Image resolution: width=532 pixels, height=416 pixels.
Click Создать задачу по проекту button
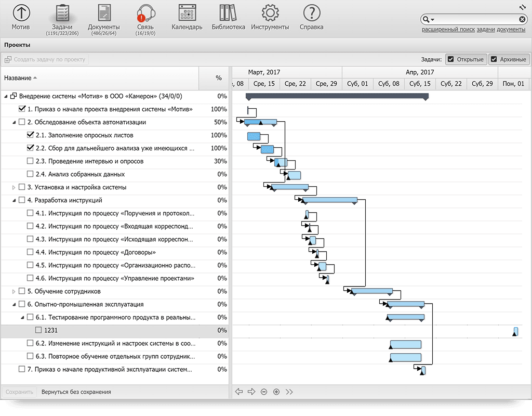45,59
